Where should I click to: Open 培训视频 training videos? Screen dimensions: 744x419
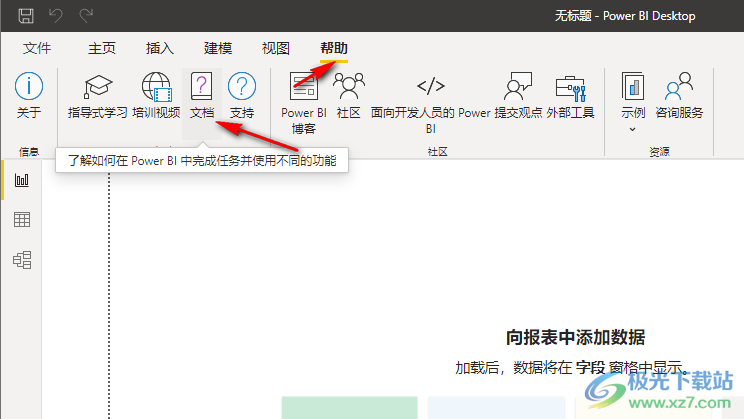tap(156, 95)
